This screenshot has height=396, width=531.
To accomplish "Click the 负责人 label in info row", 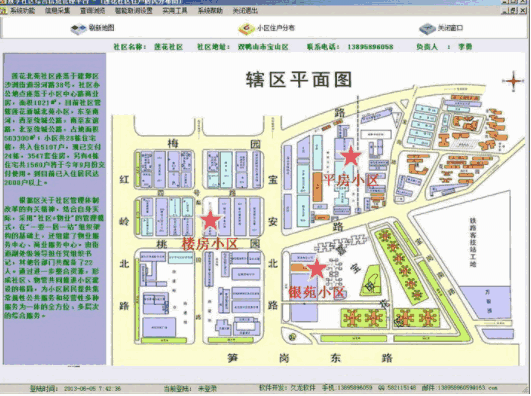I will [x=427, y=47].
